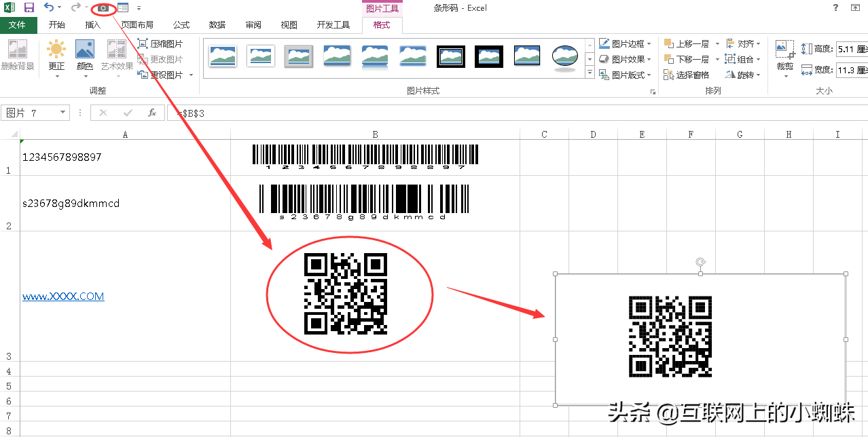This screenshot has width=868, height=437.
Task: Undo the last action
Action: (49, 7)
